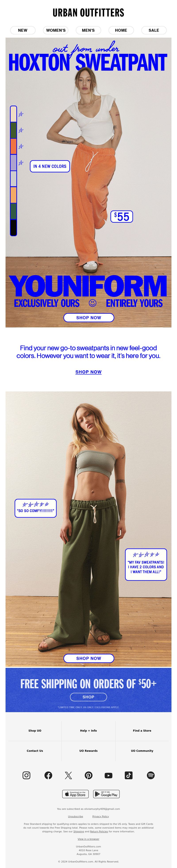Screen dimensions: 177x868
Task: Select the orange color swatch in the palette
Action: click(13, 146)
